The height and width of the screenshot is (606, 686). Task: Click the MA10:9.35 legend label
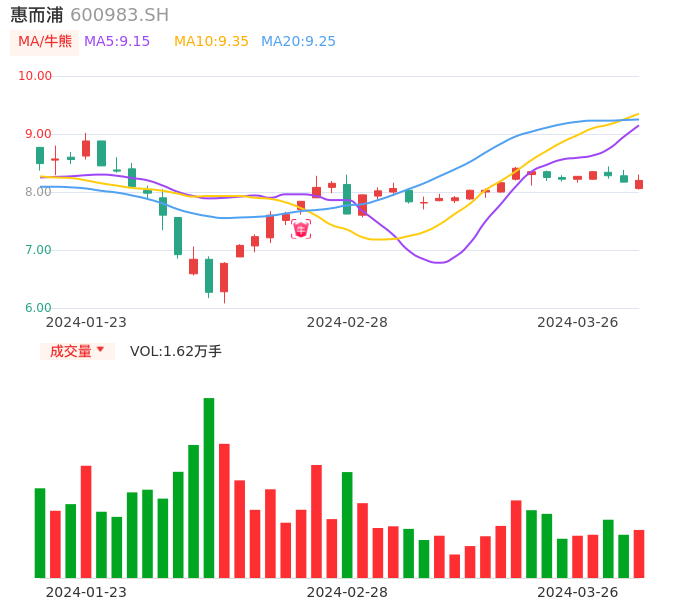[x=211, y=42]
